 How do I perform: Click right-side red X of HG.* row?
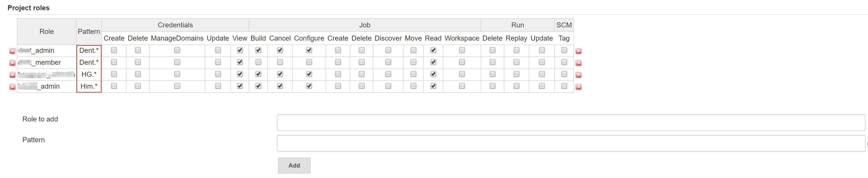[578, 75]
